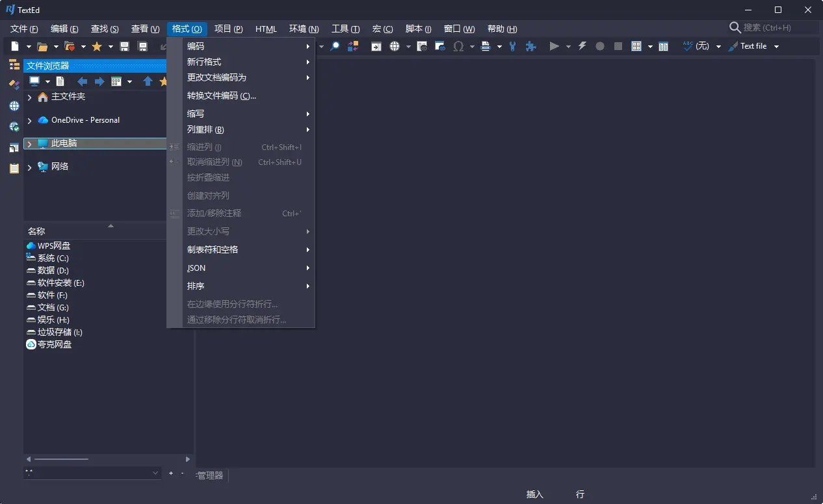Click the forward arrow in file browser
This screenshot has height=504, width=823.
(99, 81)
